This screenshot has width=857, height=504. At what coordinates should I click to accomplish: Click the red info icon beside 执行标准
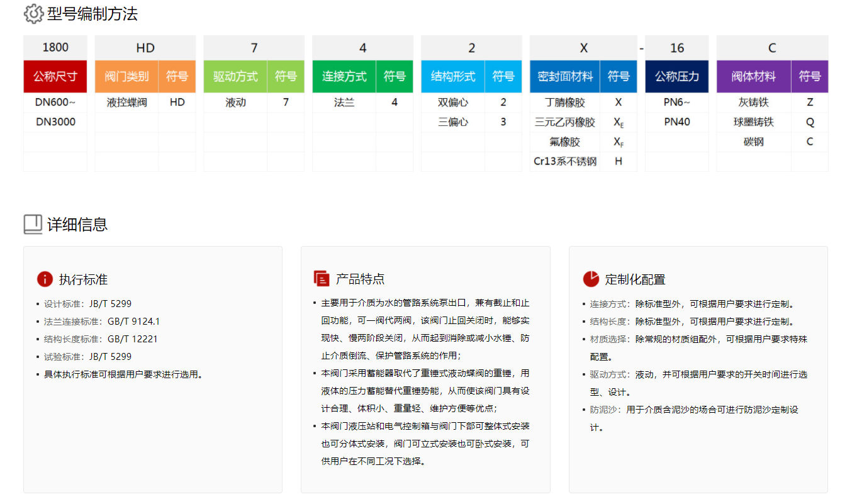45,279
